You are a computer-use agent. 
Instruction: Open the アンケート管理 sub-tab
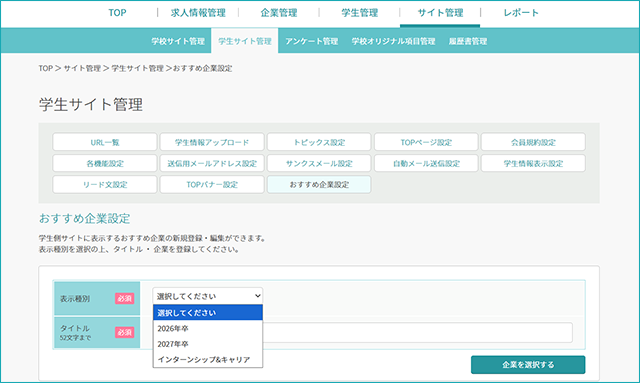coord(311,41)
